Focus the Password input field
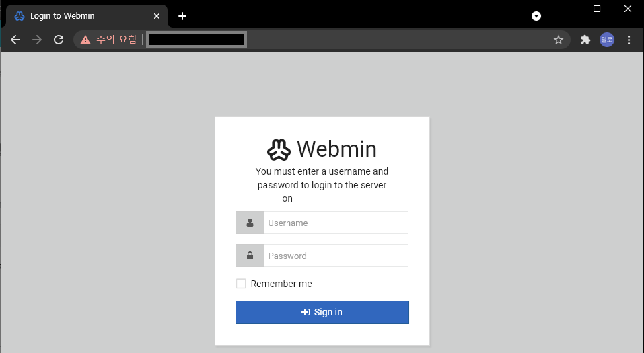The width and height of the screenshot is (644, 353). tap(336, 256)
